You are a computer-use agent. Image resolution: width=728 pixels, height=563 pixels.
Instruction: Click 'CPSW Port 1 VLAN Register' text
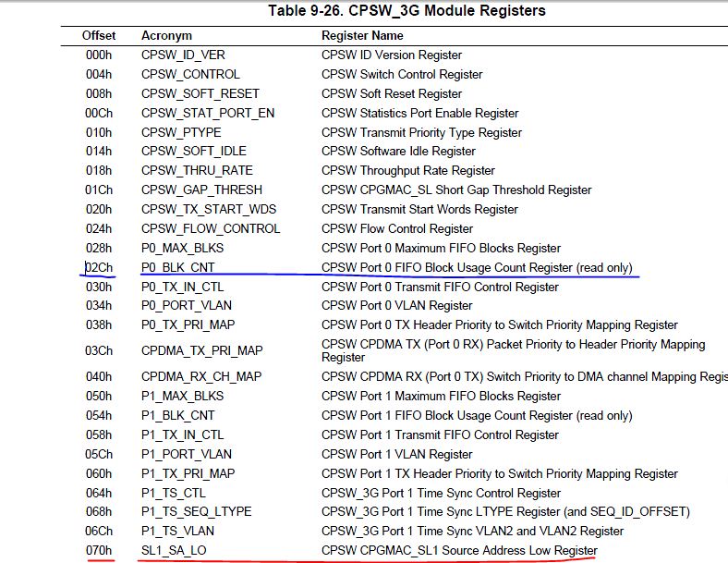[x=396, y=454]
